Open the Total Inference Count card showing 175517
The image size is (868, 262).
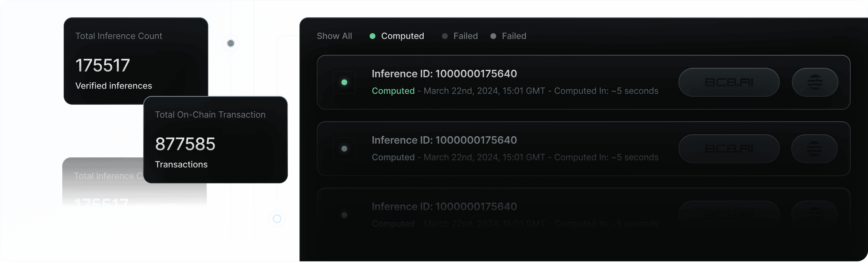[136, 61]
